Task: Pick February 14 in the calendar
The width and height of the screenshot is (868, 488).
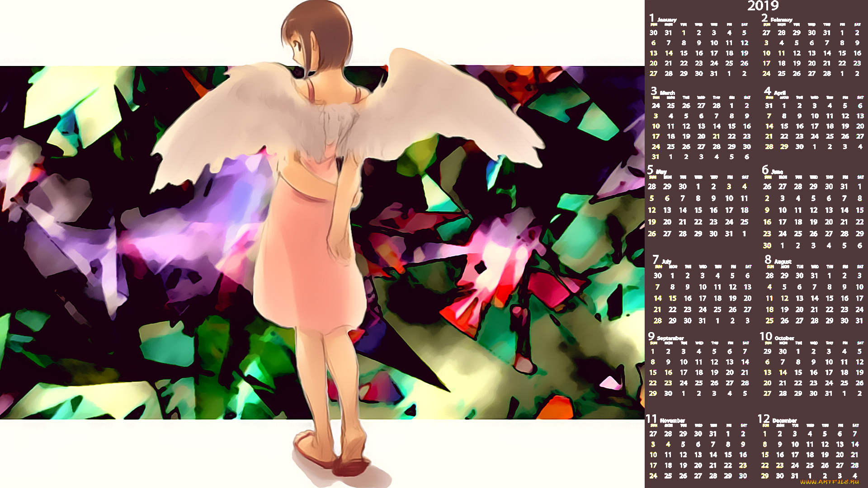Action: [827, 53]
